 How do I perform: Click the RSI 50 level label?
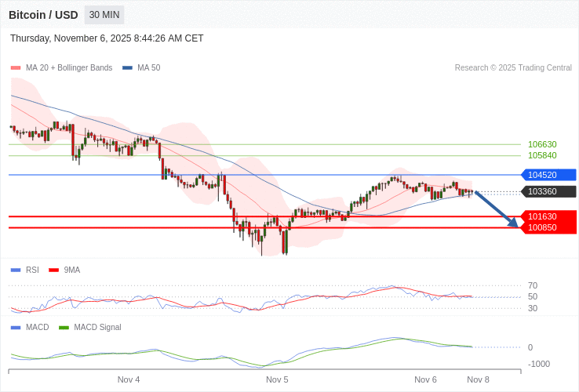[533, 296]
